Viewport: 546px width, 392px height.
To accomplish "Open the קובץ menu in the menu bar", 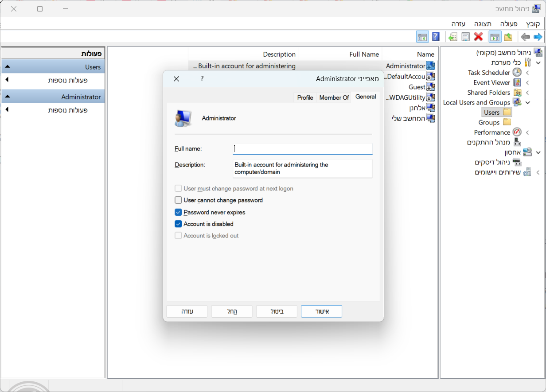I will click(533, 23).
